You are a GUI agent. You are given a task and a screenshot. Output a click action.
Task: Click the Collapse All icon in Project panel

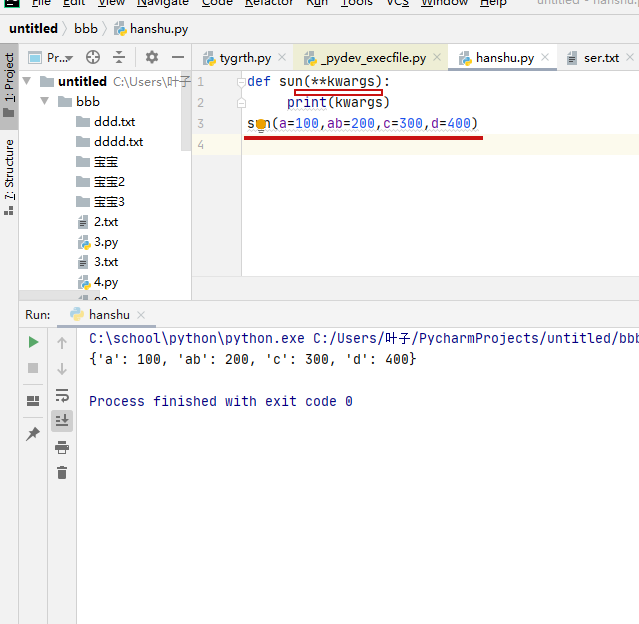click(x=119, y=57)
